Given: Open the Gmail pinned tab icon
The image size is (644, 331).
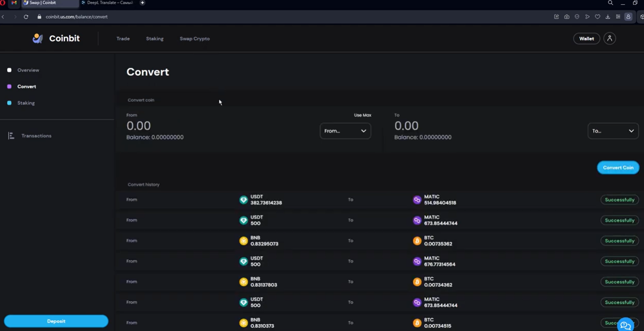Looking at the screenshot, I should click(14, 3).
